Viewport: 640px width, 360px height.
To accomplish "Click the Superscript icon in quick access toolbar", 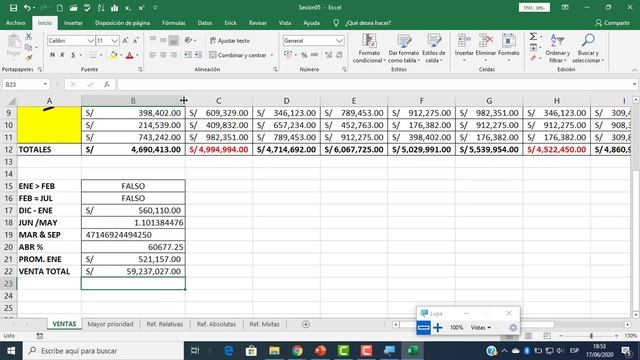I will [142, 8].
